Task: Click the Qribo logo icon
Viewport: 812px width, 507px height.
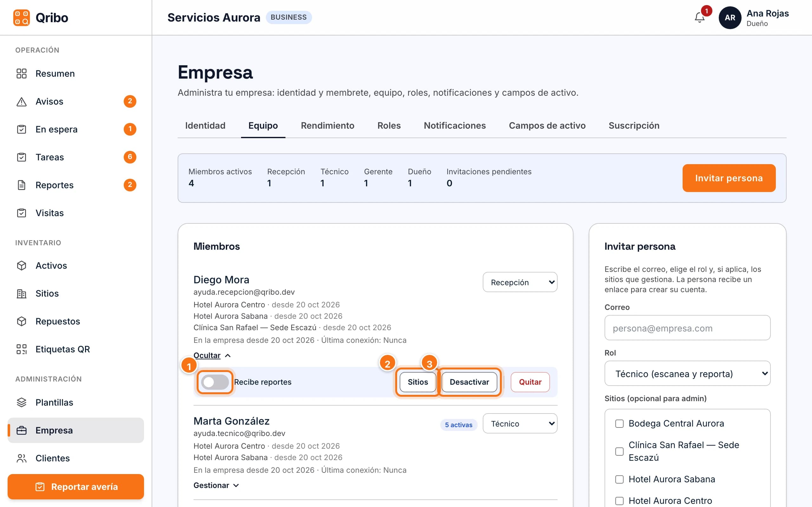Action: (x=22, y=17)
